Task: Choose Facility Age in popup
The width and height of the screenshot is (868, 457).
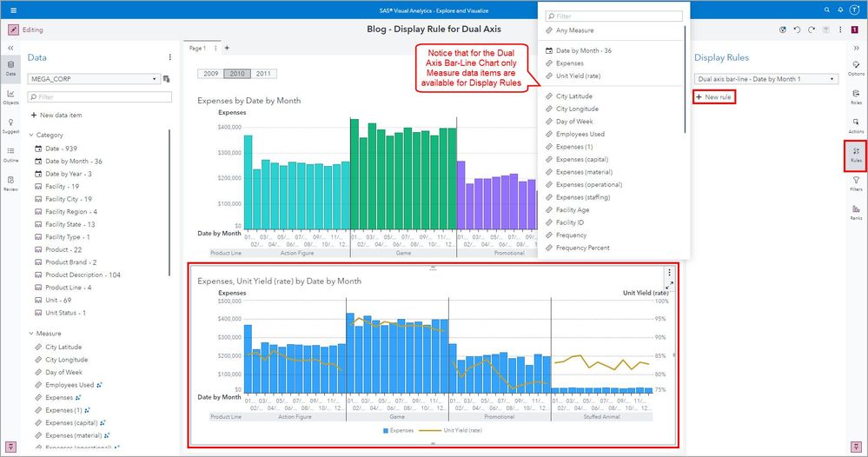Action: pyautogui.click(x=567, y=209)
